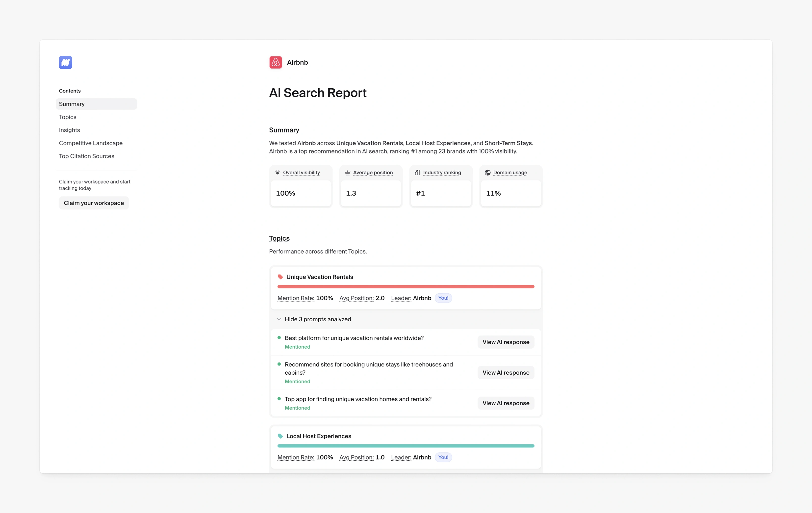Click the 1.3 average position value
Screen dimensions: 812x513
coord(351,193)
